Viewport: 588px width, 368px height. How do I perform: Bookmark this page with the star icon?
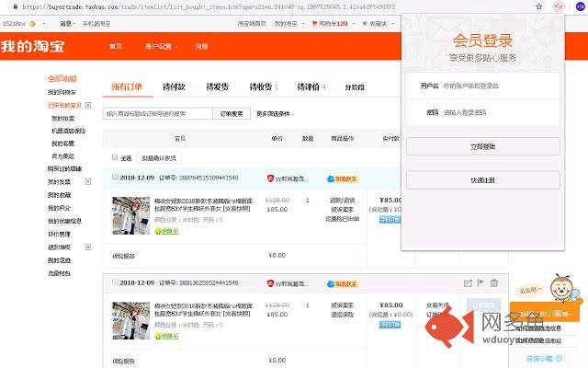tap(539, 6)
